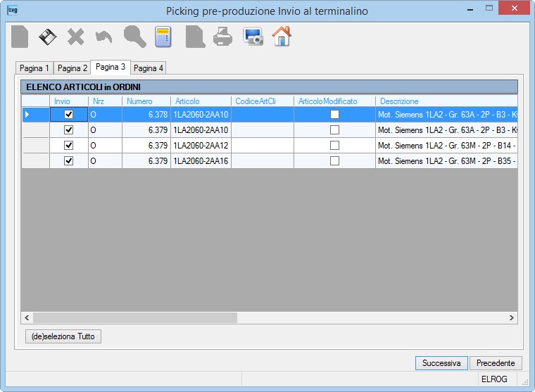Click the save floppy disk icon
This screenshot has height=392, width=535.
[x=48, y=37]
